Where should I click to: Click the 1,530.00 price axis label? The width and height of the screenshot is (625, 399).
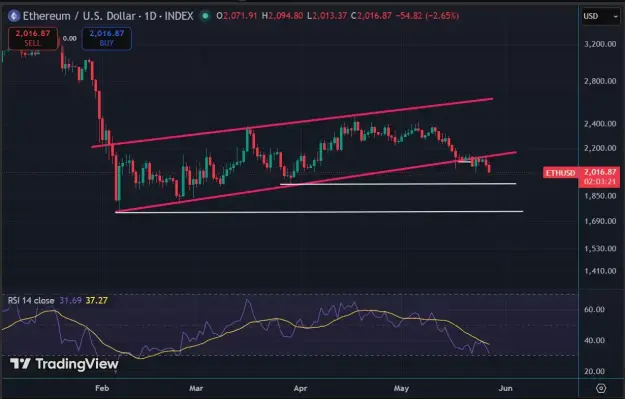[600, 249]
